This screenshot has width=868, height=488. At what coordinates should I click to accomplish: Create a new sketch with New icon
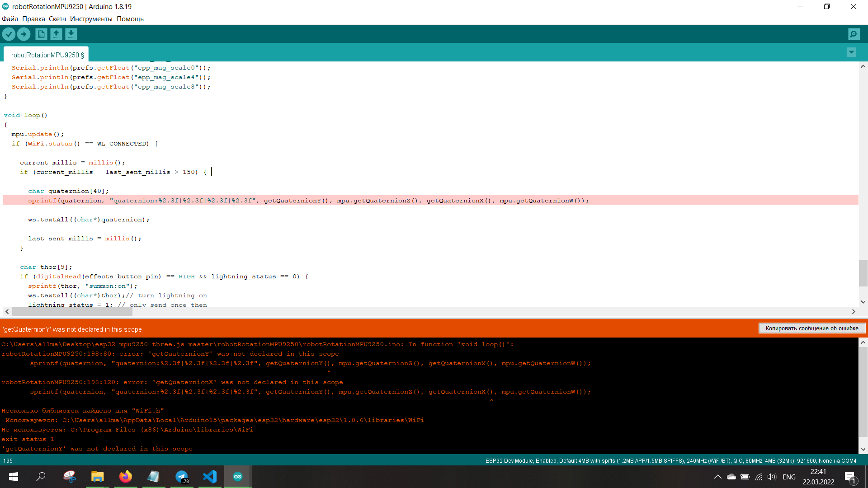pos(41,34)
